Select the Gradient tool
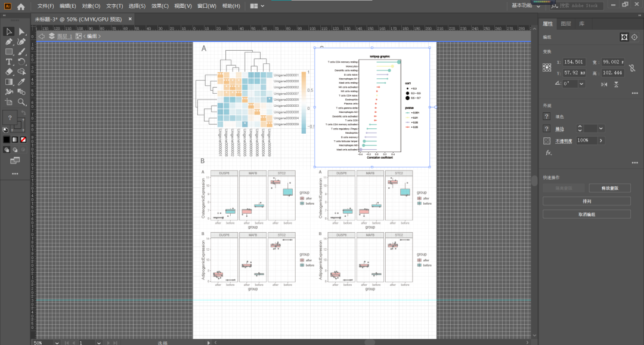 click(8, 82)
